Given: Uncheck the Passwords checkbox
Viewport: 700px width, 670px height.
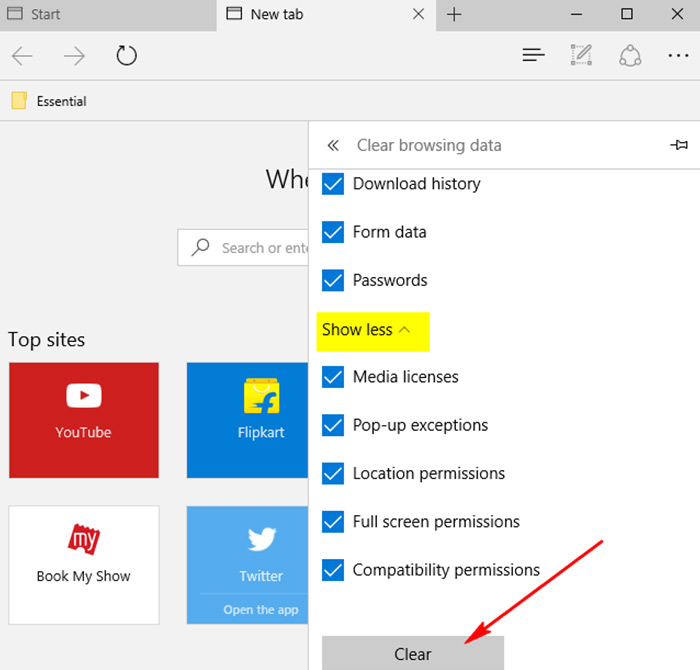Looking at the screenshot, I should pyautogui.click(x=333, y=280).
